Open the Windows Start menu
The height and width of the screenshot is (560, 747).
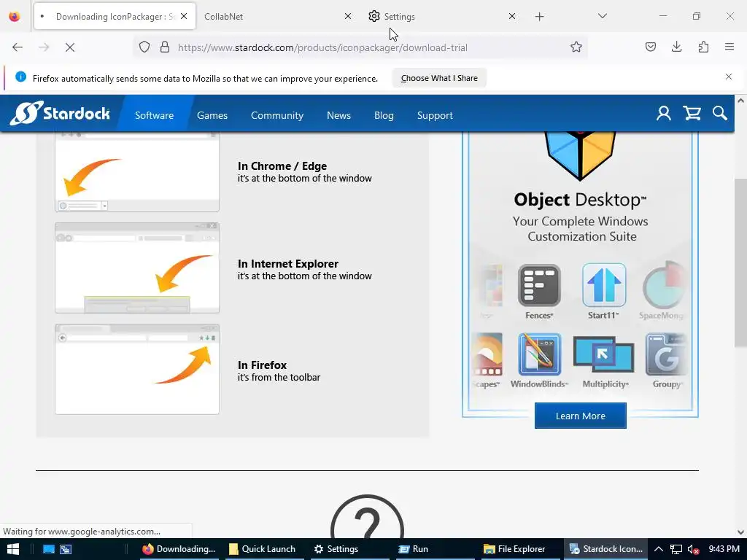pos(13,549)
